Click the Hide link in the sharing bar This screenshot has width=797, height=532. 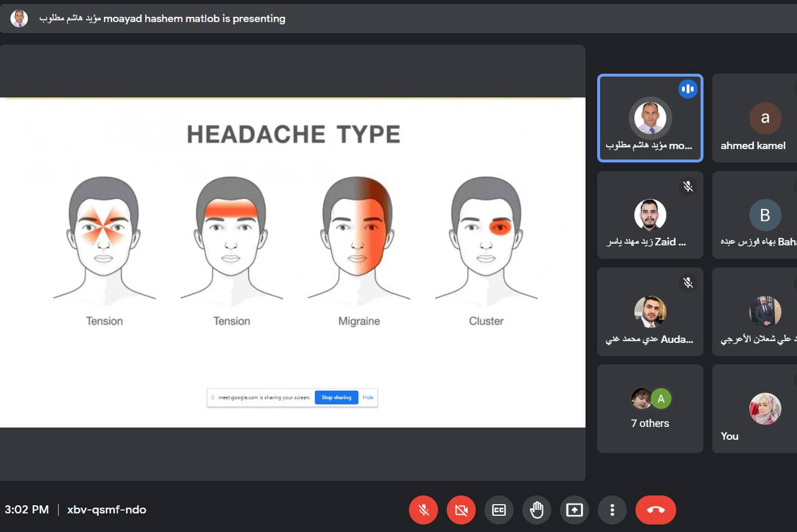click(x=368, y=398)
